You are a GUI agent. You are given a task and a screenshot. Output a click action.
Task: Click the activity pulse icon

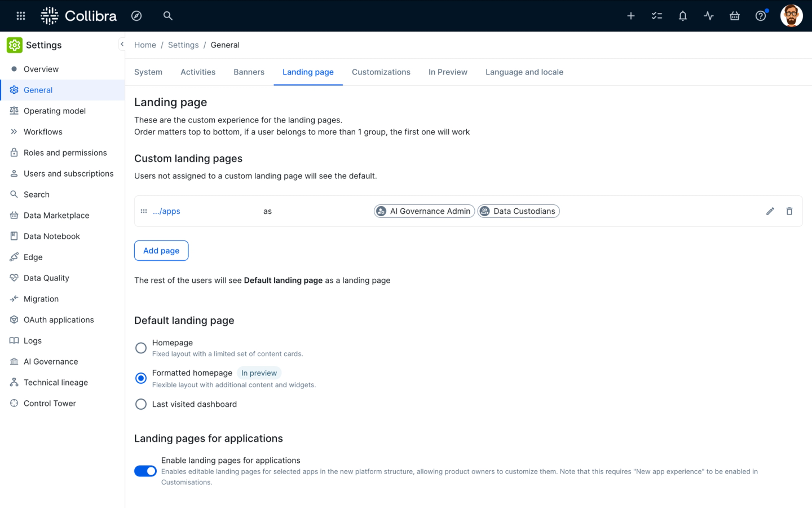click(709, 16)
